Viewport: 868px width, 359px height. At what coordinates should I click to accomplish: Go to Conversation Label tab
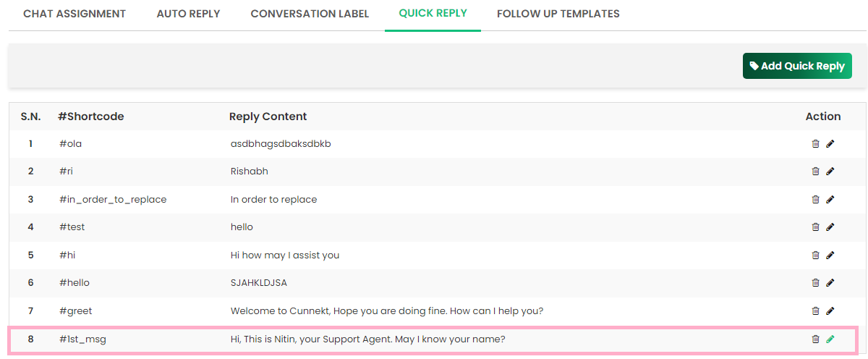[x=310, y=14]
